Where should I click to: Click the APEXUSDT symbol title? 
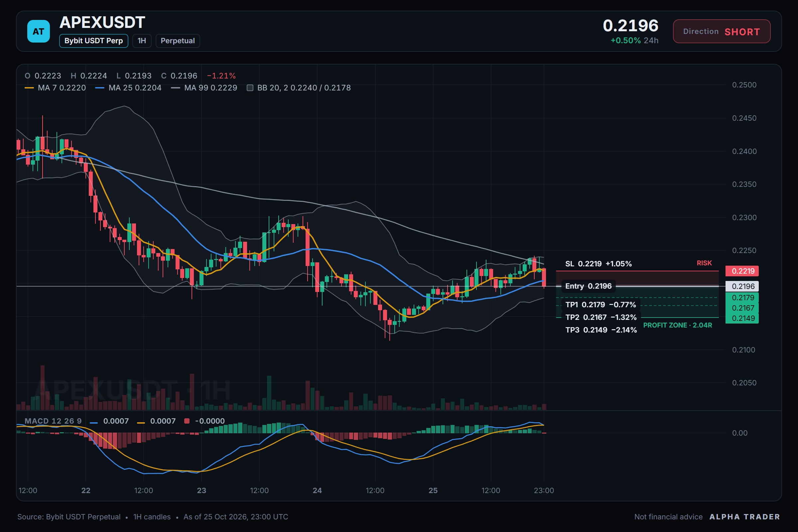(x=102, y=22)
